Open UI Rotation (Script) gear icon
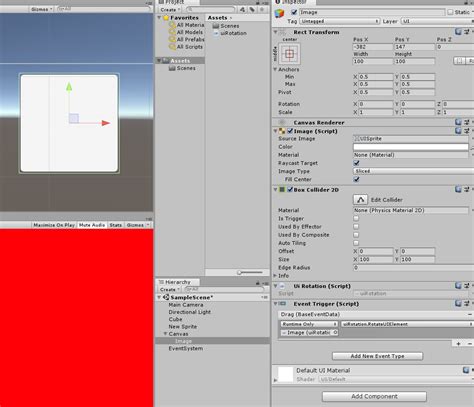 [x=467, y=286]
